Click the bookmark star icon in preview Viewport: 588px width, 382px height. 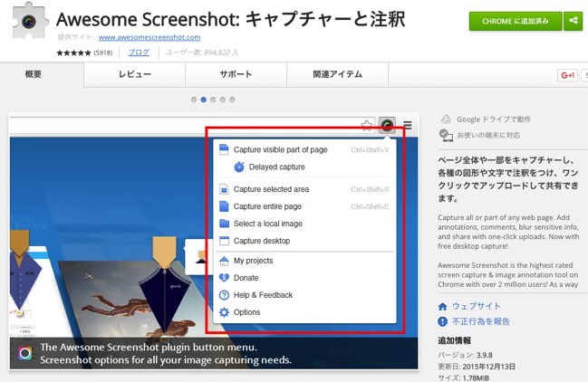367,125
